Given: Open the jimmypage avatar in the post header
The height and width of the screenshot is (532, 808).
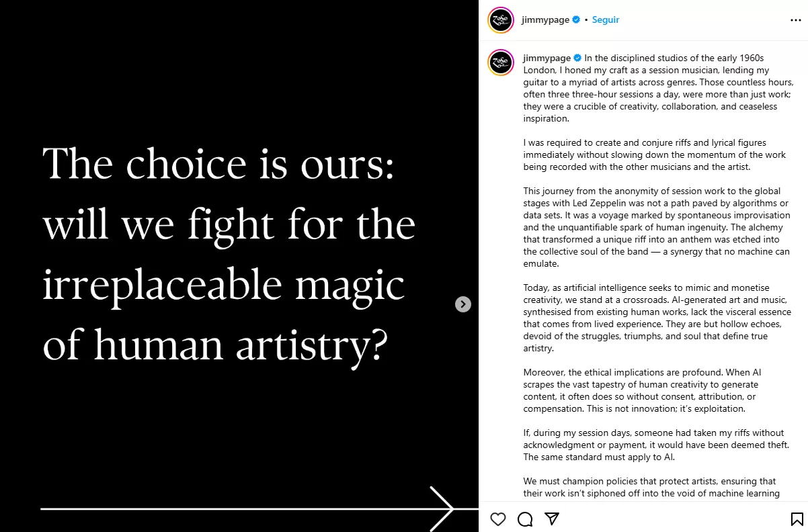Looking at the screenshot, I should coord(499,20).
